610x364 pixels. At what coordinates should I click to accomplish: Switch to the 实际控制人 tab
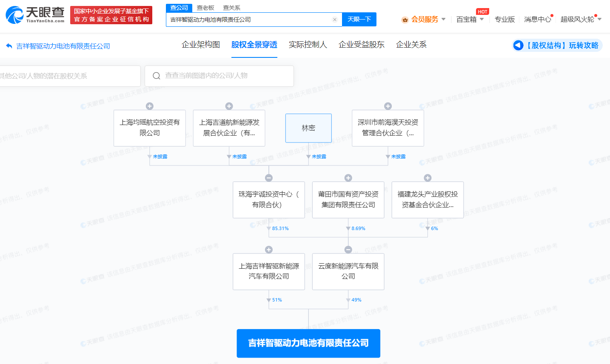click(x=308, y=45)
